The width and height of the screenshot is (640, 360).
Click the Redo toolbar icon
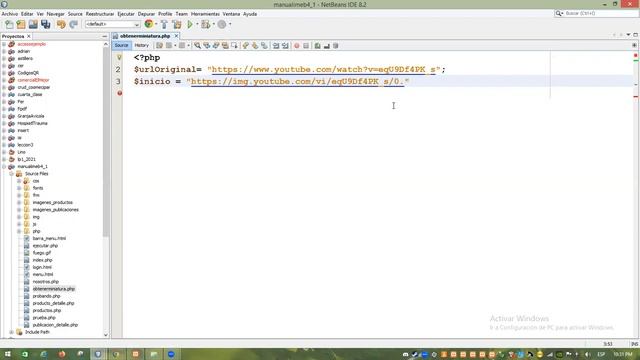pyautogui.click(x=73, y=24)
